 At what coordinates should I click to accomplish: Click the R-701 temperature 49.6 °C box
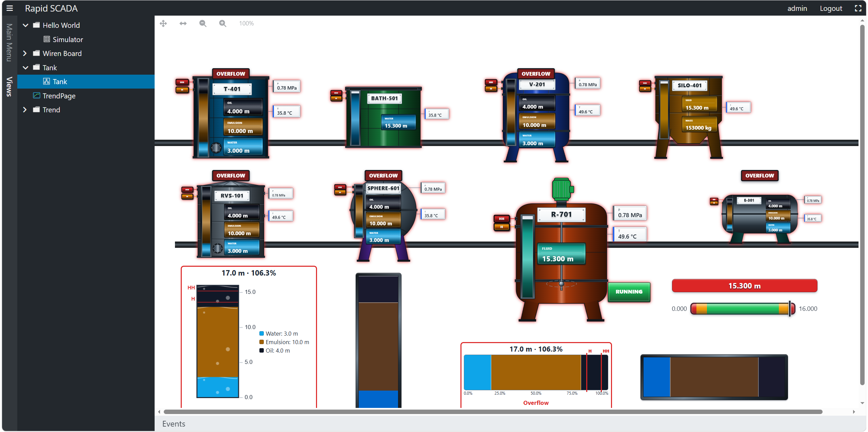click(630, 234)
